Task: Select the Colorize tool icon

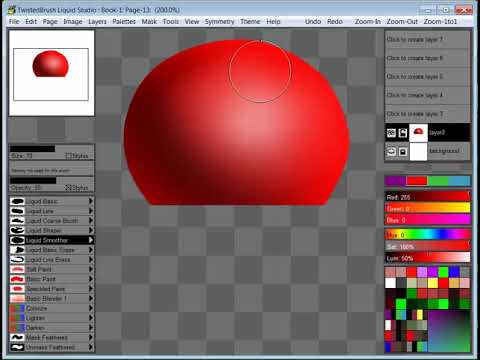Action: click(x=17, y=308)
